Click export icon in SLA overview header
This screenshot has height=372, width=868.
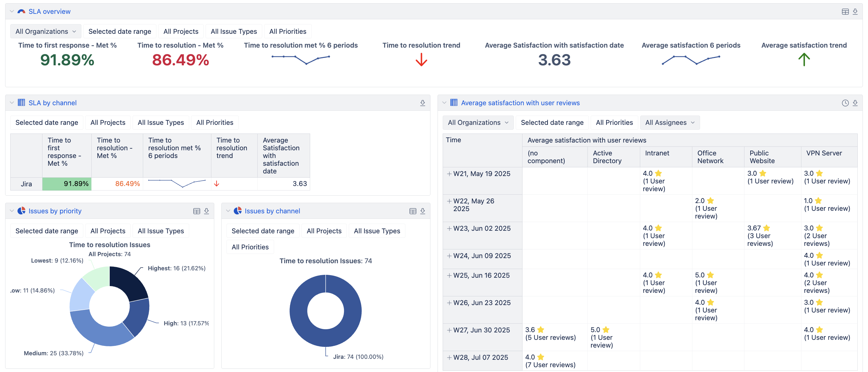tap(855, 12)
